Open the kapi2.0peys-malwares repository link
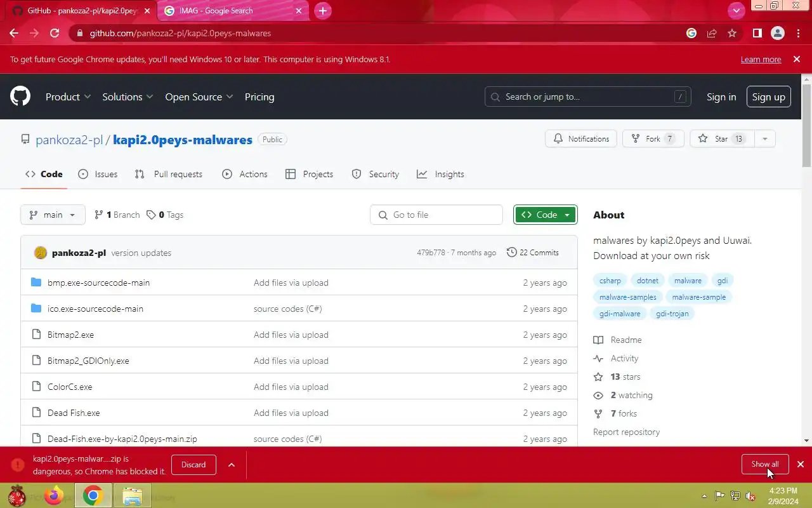Image resolution: width=812 pixels, height=508 pixels. click(183, 140)
